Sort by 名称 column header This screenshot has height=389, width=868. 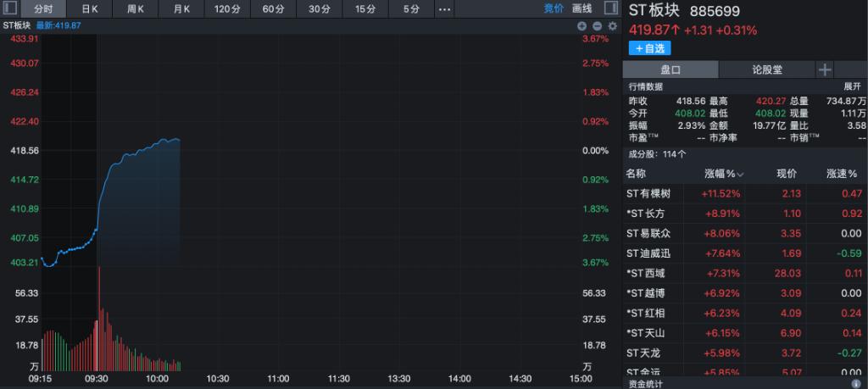pos(636,175)
